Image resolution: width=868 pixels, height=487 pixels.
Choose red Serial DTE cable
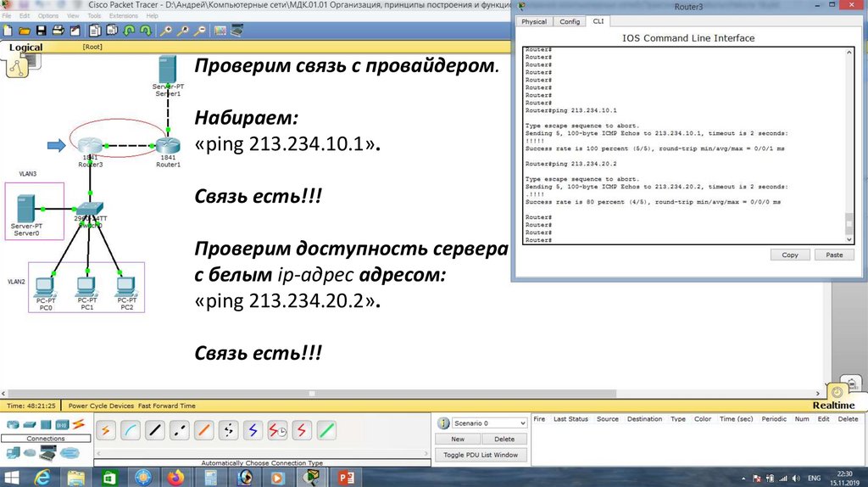coord(302,430)
